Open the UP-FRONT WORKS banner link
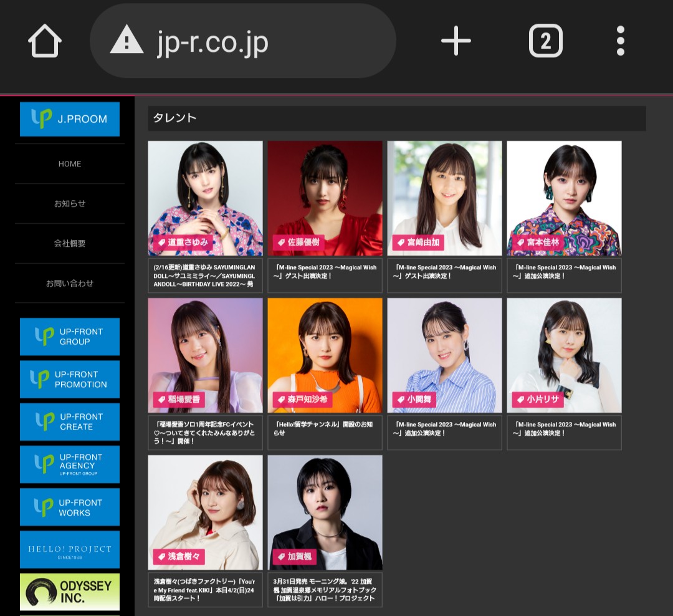This screenshot has height=616, width=673. pos(70,507)
